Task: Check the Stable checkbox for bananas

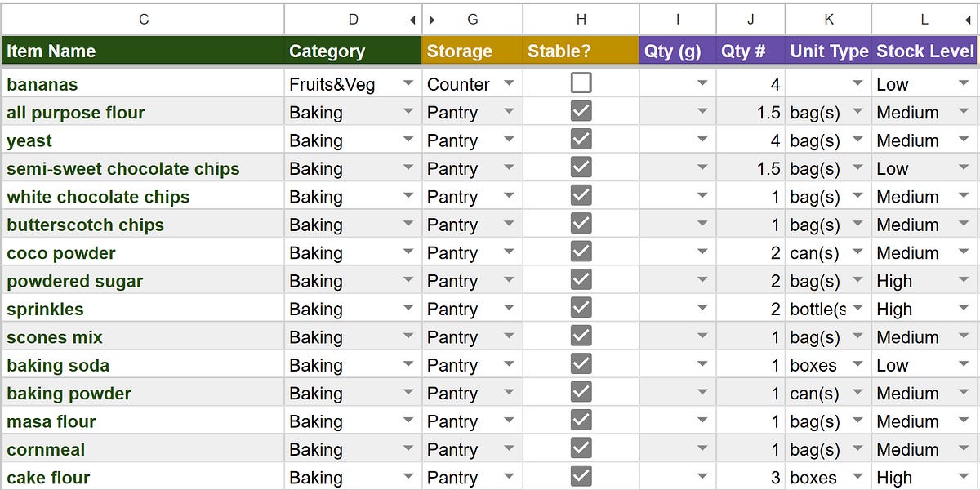Action: point(581,83)
